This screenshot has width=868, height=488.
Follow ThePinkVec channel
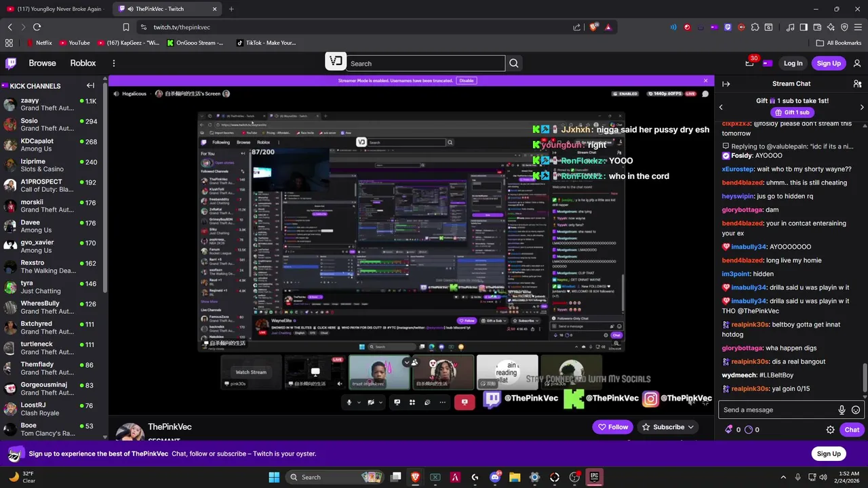coord(612,427)
